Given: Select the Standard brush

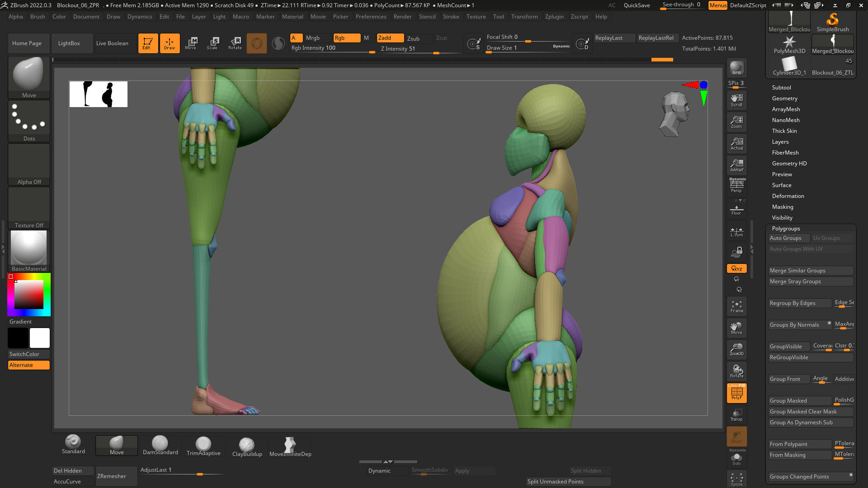Looking at the screenshot, I should pos(73,445).
